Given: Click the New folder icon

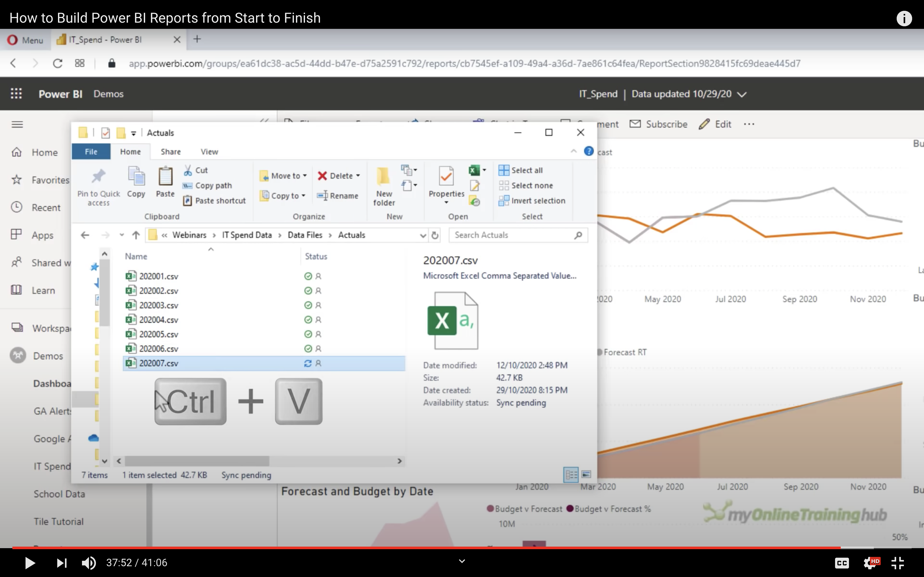Looking at the screenshot, I should (384, 176).
